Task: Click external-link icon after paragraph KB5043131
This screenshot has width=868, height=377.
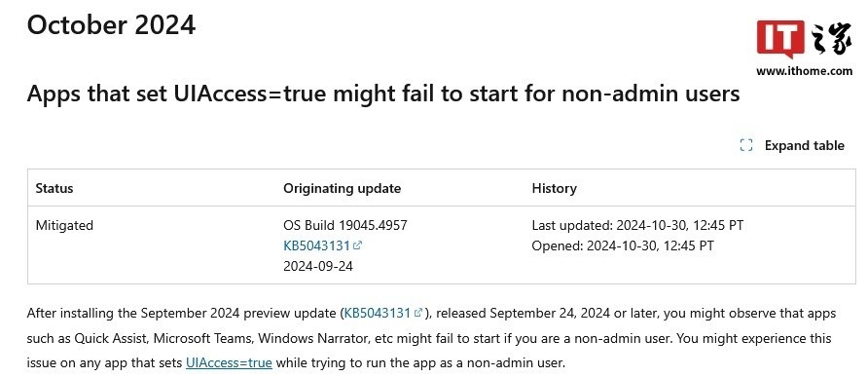Action: (418, 313)
